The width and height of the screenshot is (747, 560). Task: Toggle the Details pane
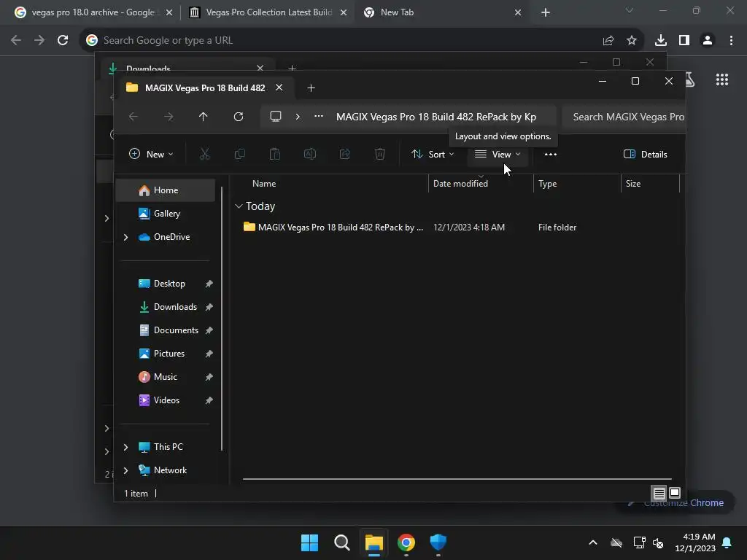[646, 155]
